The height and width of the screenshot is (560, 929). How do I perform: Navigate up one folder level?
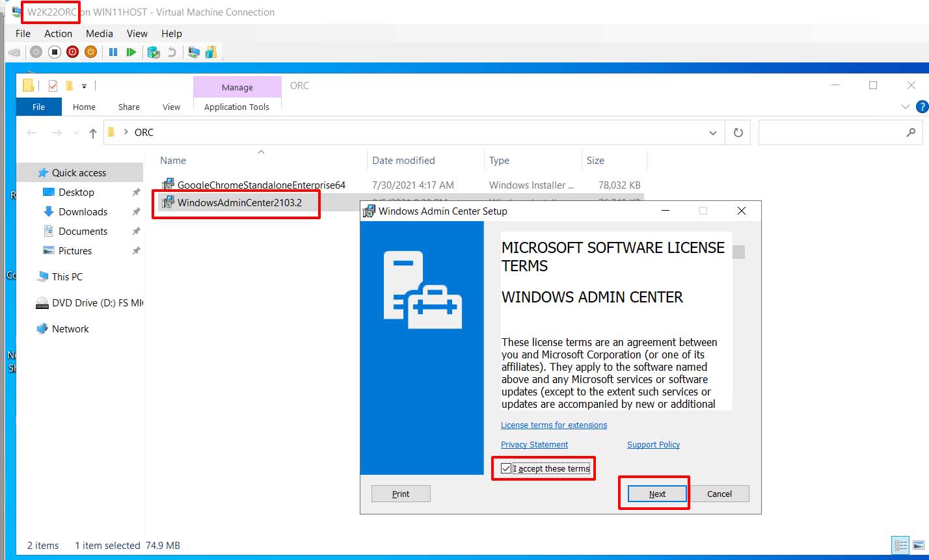(93, 133)
